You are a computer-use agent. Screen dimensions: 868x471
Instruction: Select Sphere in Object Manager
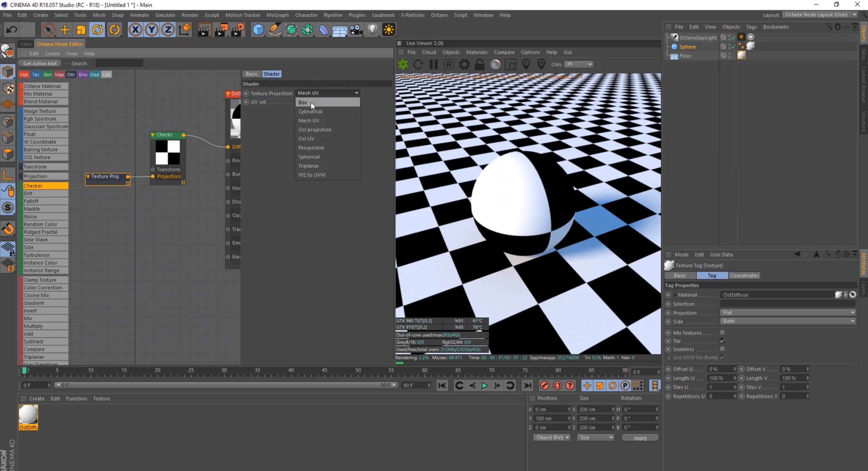coord(687,47)
